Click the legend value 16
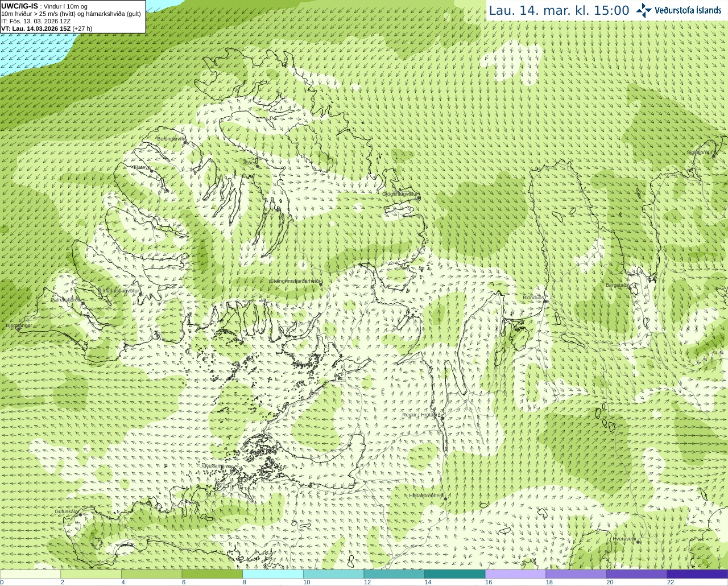The image size is (728, 586). coord(489,582)
